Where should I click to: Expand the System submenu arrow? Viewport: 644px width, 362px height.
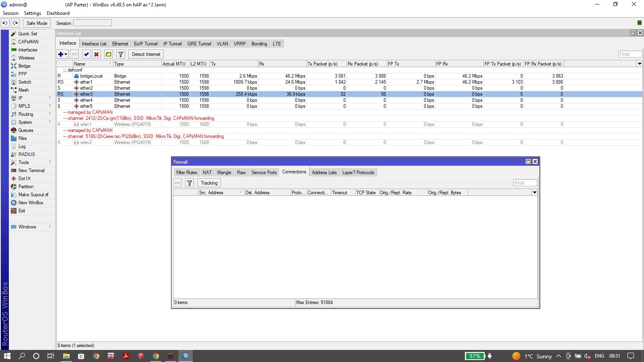(x=50, y=122)
